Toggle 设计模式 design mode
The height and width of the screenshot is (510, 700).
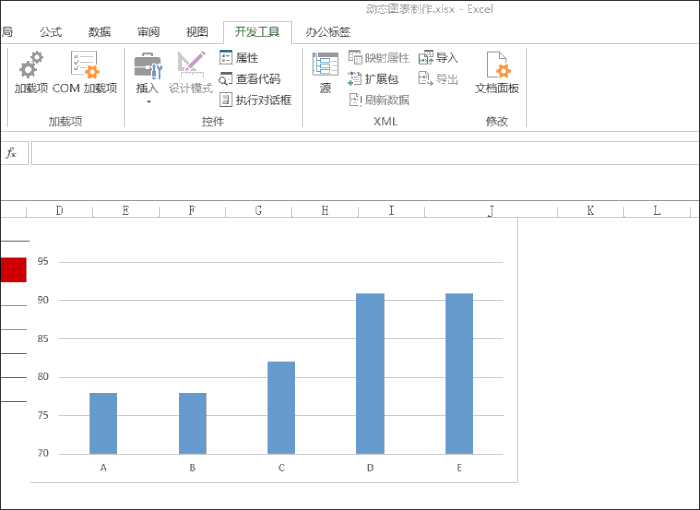191,72
